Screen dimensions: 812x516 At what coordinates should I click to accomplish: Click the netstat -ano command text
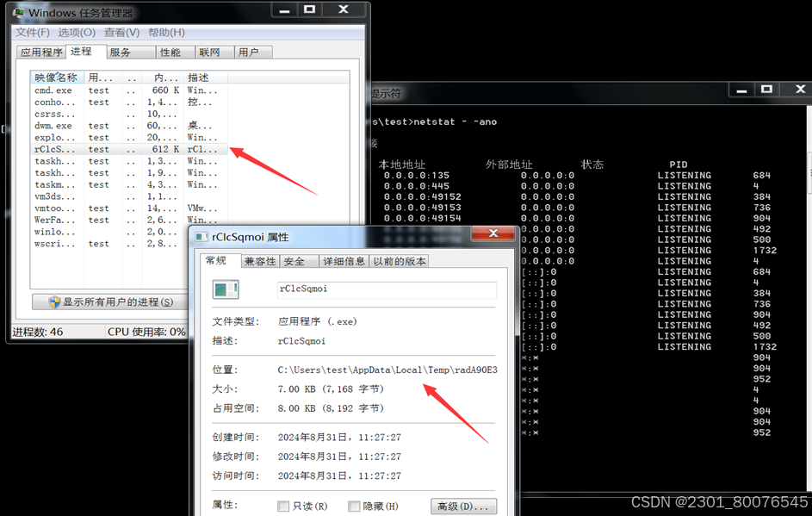coord(456,121)
